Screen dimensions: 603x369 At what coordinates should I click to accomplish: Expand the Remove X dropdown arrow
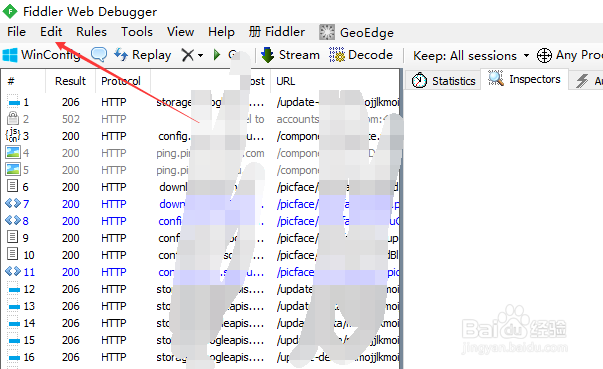200,56
